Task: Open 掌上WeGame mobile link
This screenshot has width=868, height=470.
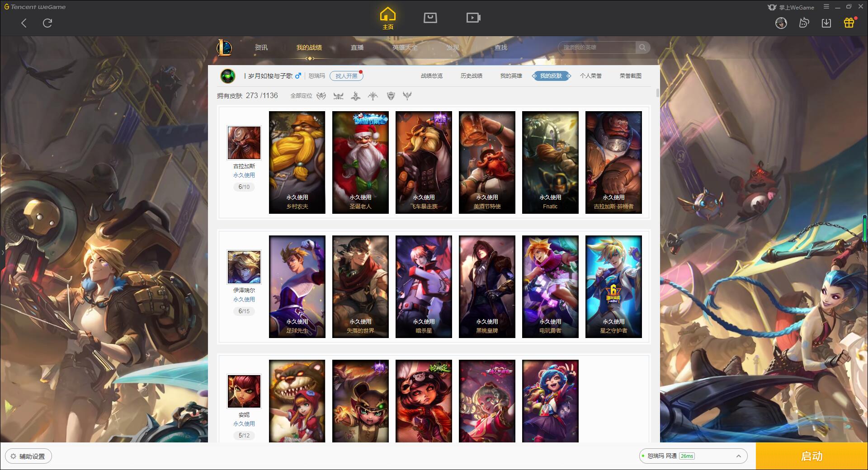Action: point(791,7)
